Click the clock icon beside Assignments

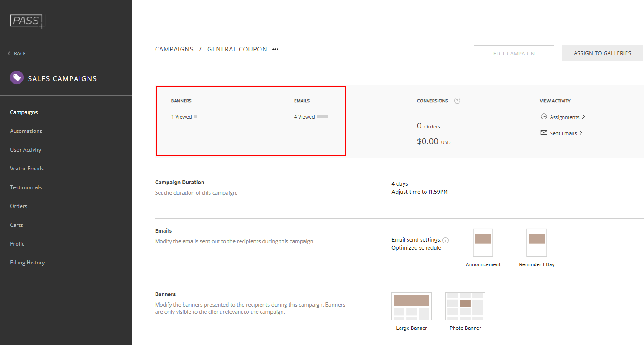pyautogui.click(x=543, y=117)
